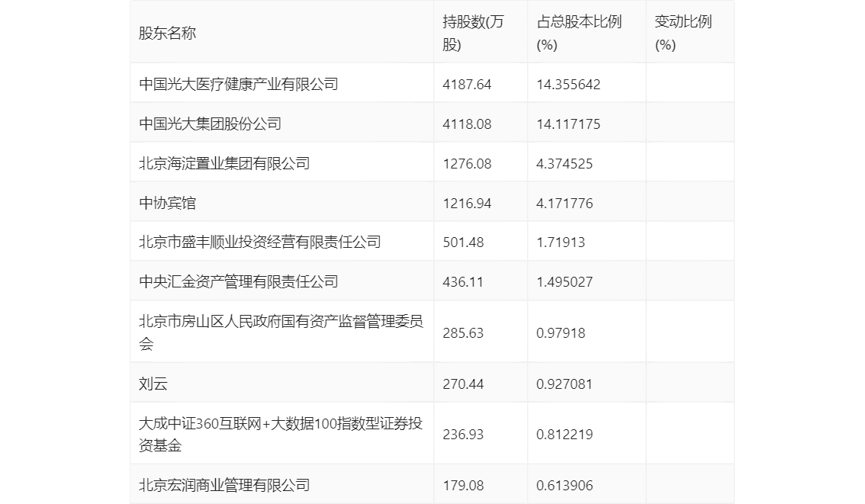The image size is (865, 504).
Task: Select the 中协宾馆 shareholder name
Action: 167,203
